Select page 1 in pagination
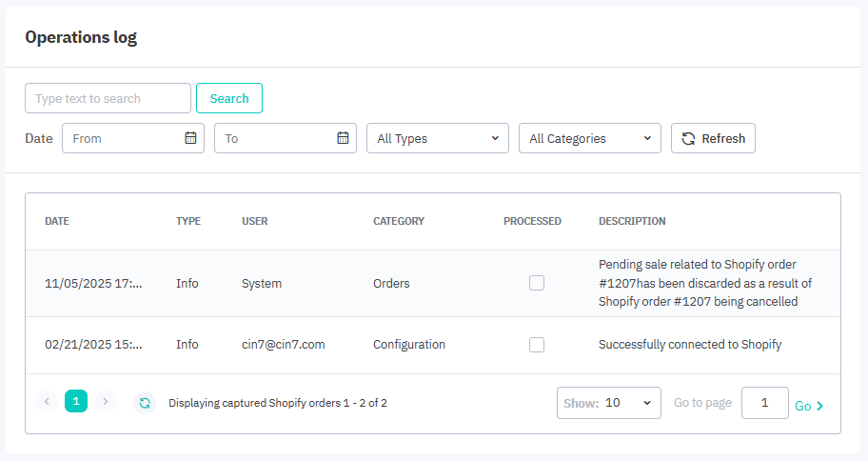Viewport: 868px width, 461px height. click(x=76, y=402)
